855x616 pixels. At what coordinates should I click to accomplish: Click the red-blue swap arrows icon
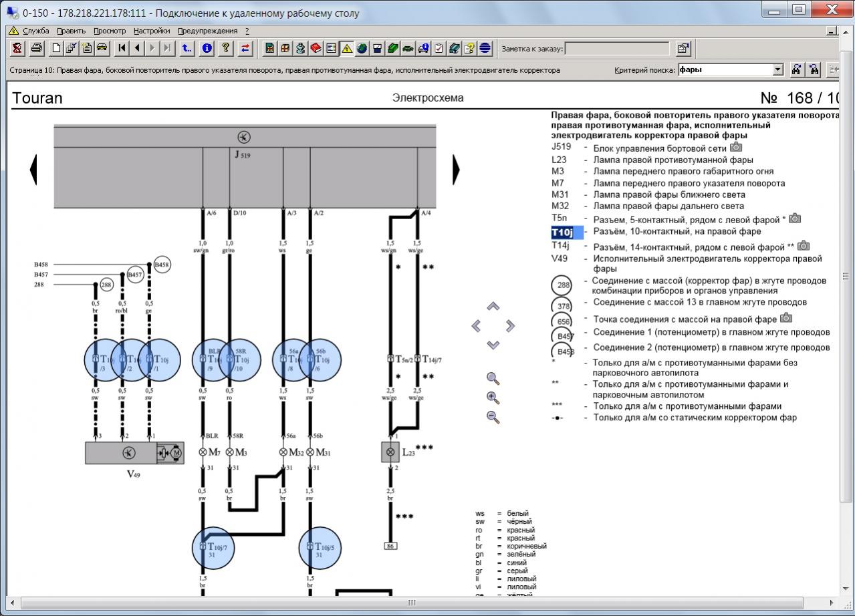(x=246, y=48)
